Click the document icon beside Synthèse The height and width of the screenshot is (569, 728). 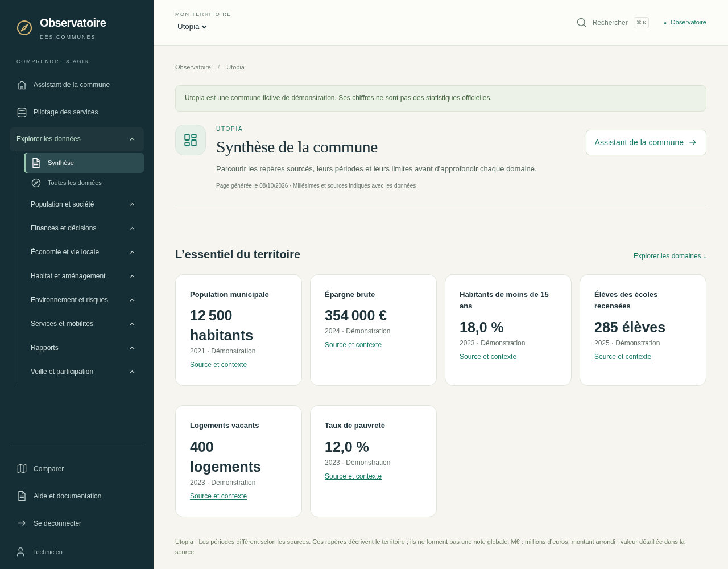36,163
